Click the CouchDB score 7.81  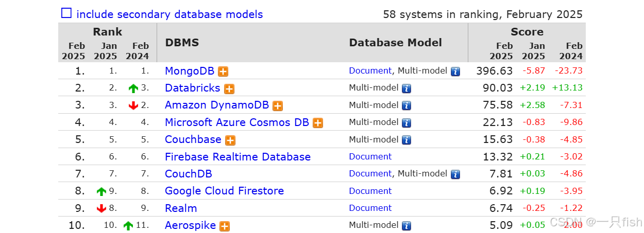click(501, 174)
